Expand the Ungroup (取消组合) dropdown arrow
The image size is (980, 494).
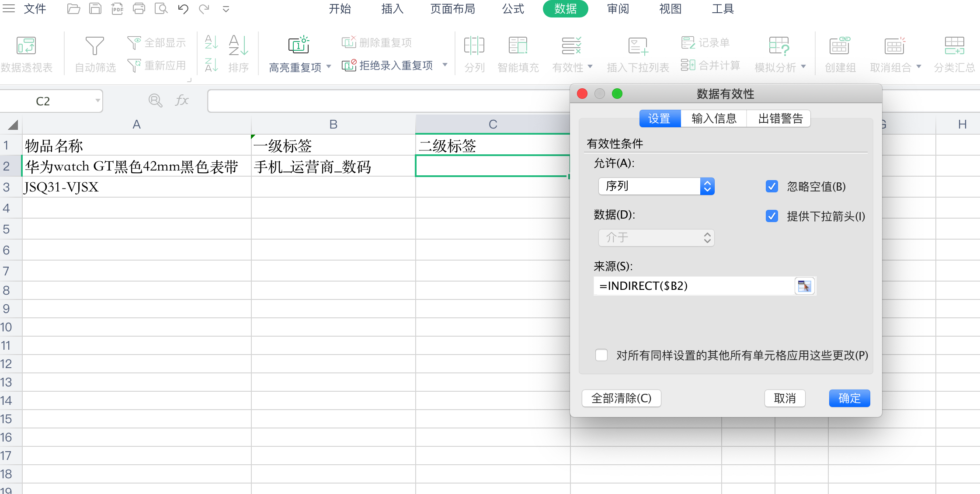(919, 67)
